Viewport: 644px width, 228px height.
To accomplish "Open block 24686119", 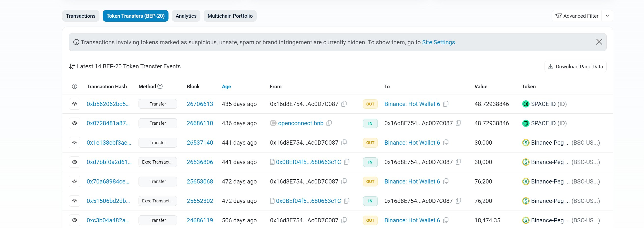I will 200,220.
